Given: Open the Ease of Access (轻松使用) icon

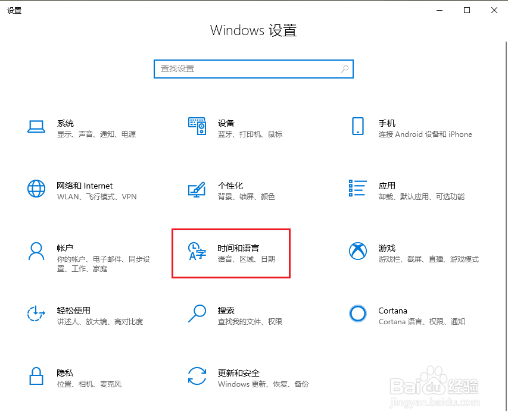Looking at the screenshot, I should pos(36,314).
